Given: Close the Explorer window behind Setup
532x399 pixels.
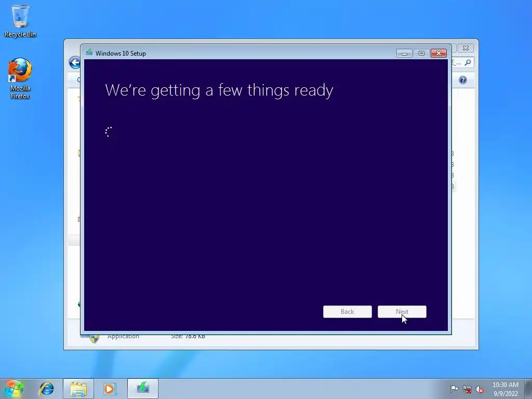Looking at the screenshot, I should [x=465, y=48].
